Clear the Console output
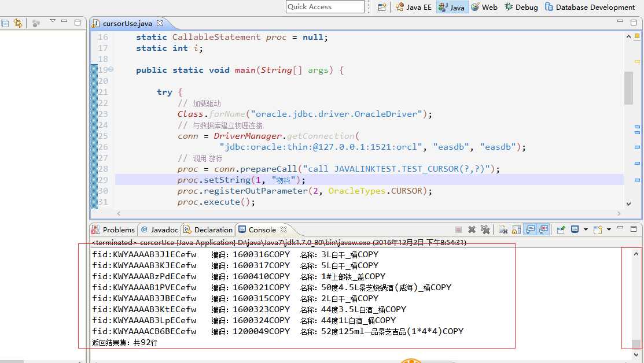This screenshot has width=644, height=363. (503, 229)
